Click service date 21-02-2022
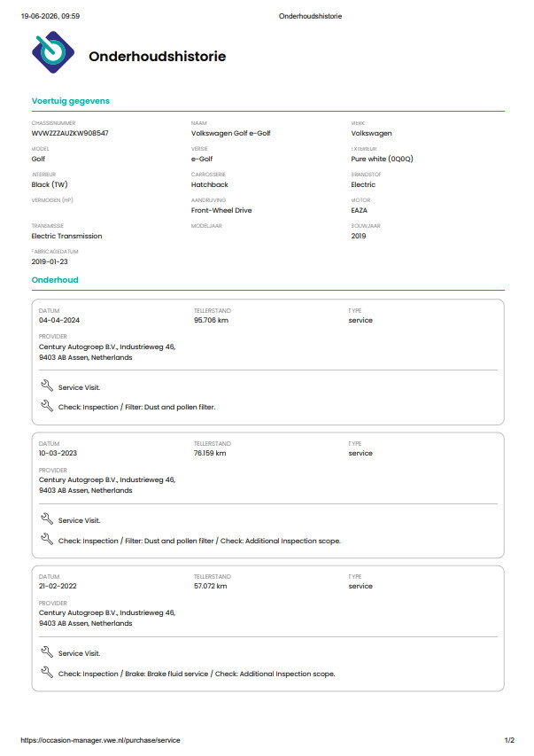 [x=58, y=587]
